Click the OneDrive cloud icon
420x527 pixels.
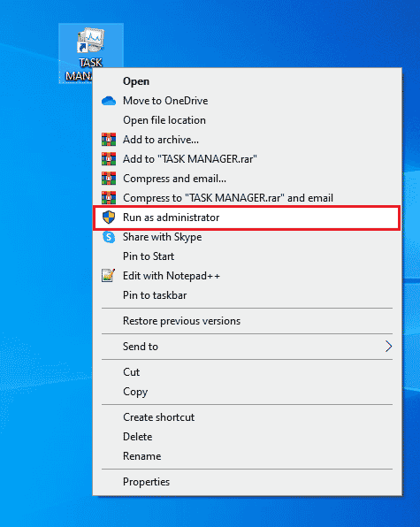coord(109,101)
